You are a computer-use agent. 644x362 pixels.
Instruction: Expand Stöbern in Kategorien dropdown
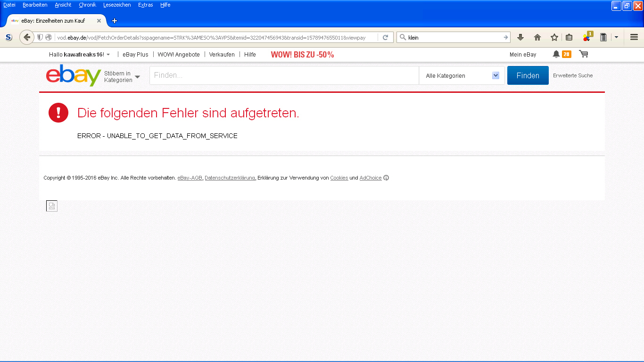[137, 77]
